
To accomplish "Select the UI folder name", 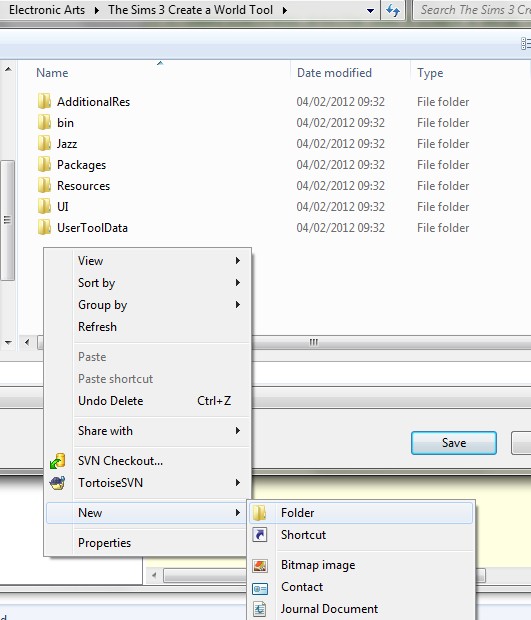I will coord(62,206).
